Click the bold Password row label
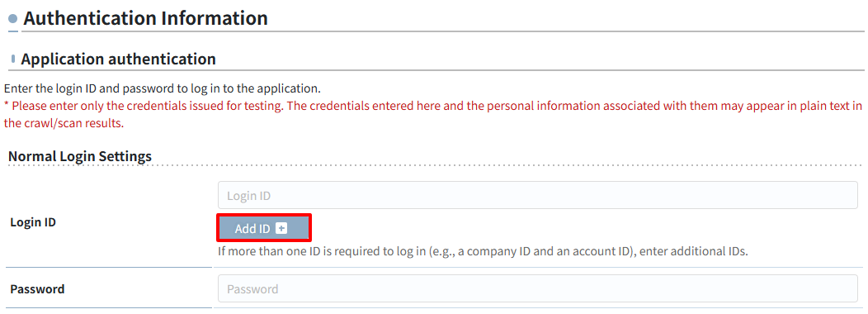 tap(37, 289)
